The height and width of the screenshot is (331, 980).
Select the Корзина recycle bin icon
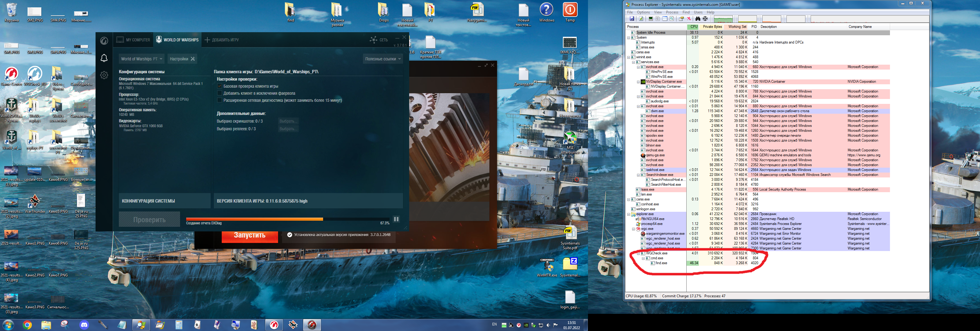tap(11, 13)
